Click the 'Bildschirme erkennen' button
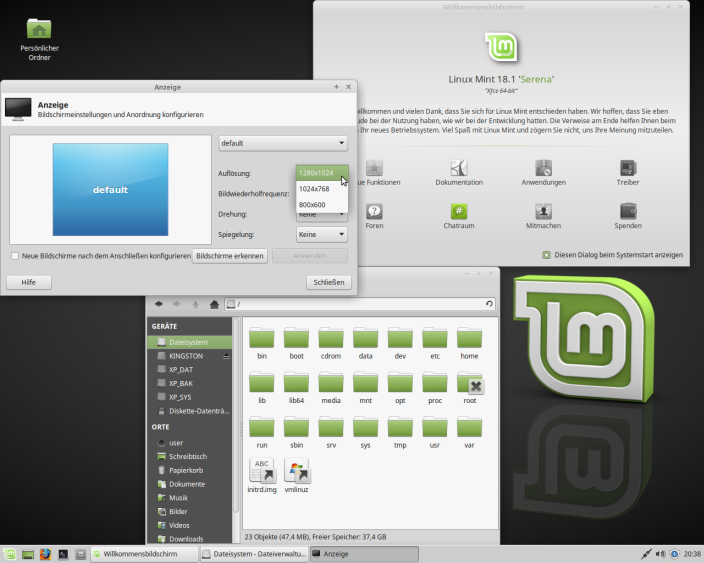Viewport: 704px width, 563px height. [230, 256]
